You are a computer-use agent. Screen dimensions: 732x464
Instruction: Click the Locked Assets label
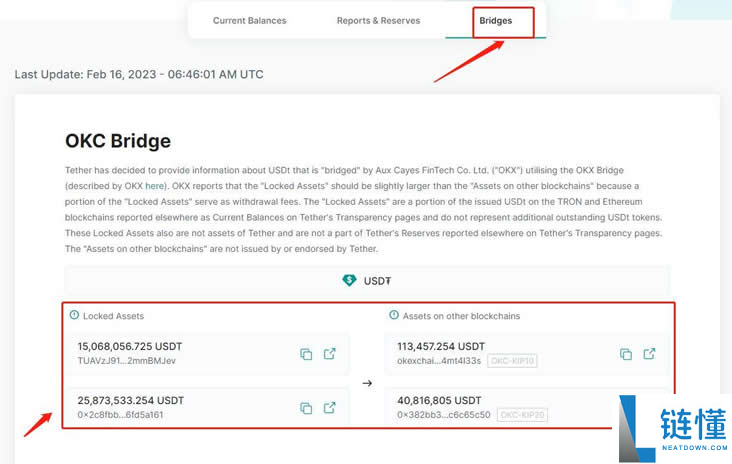113,316
